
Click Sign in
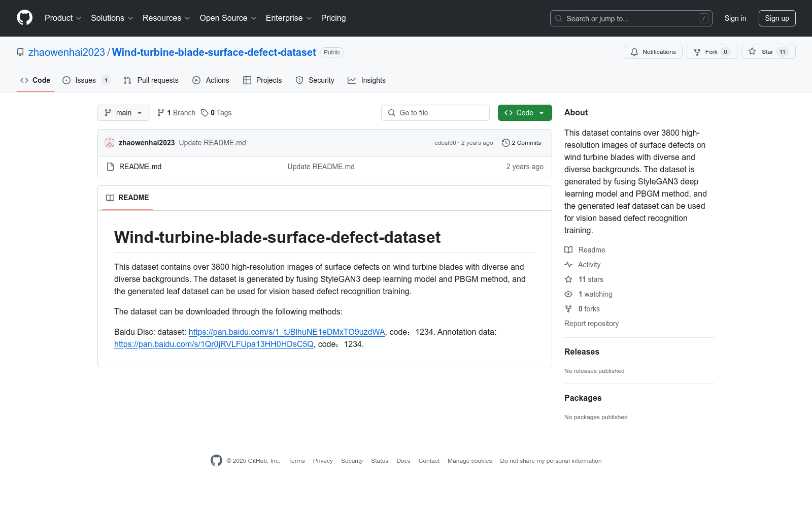[x=735, y=18]
